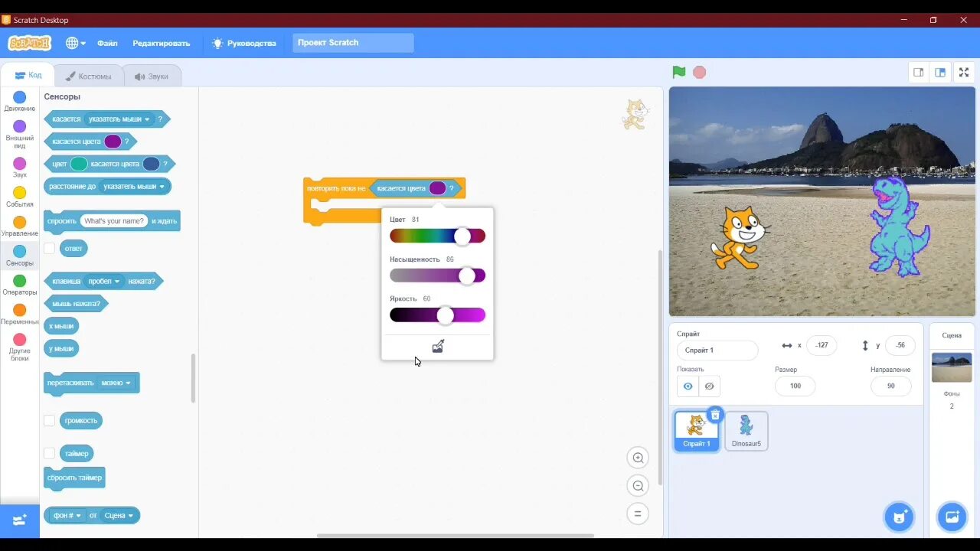Click the sprite name field Спрайт 1

[717, 350]
